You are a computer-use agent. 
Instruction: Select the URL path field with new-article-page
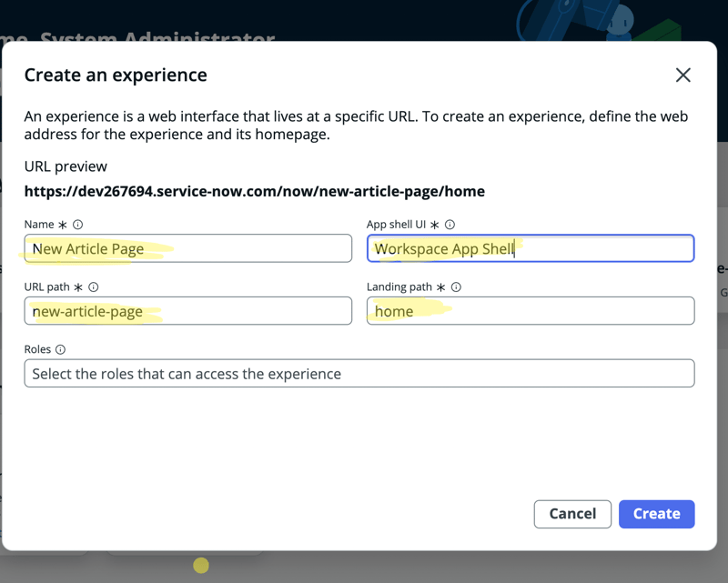tap(188, 311)
